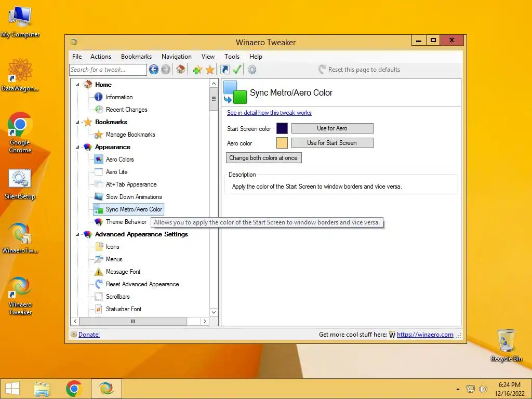Open bookmarks via orange star toolbar icon
Screen dimensions: 532x399
[x=210, y=70]
